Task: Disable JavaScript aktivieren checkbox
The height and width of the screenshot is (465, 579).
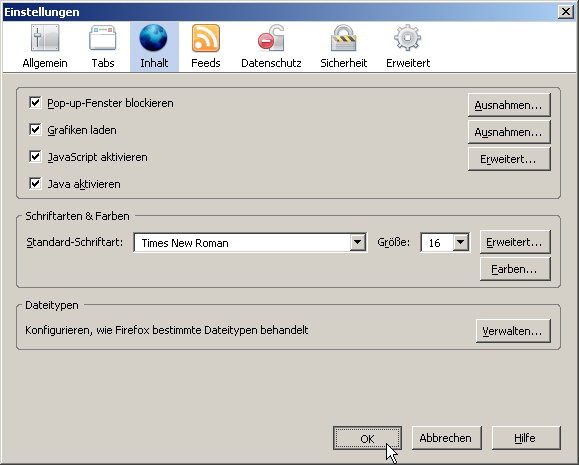Action: point(35,157)
